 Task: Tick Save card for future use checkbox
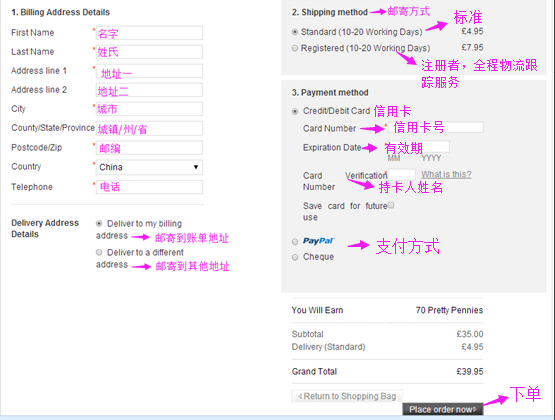point(391,205)
